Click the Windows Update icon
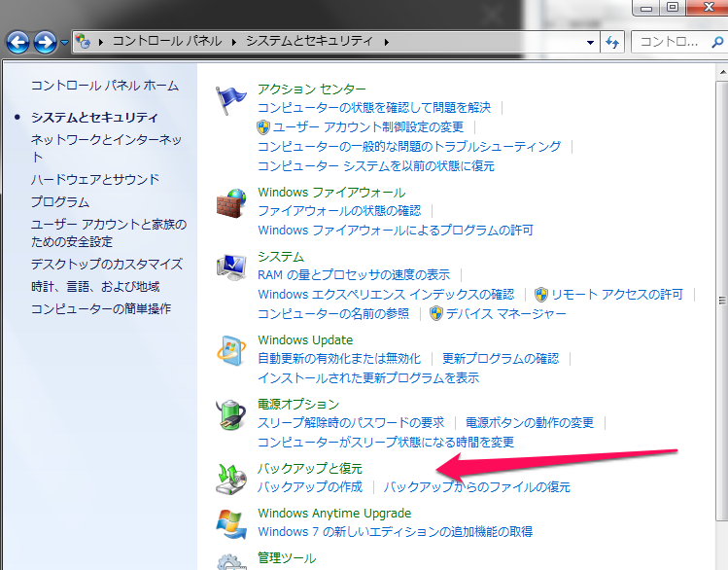The width and height of the screenshot is (728, 570). (230, 351)
